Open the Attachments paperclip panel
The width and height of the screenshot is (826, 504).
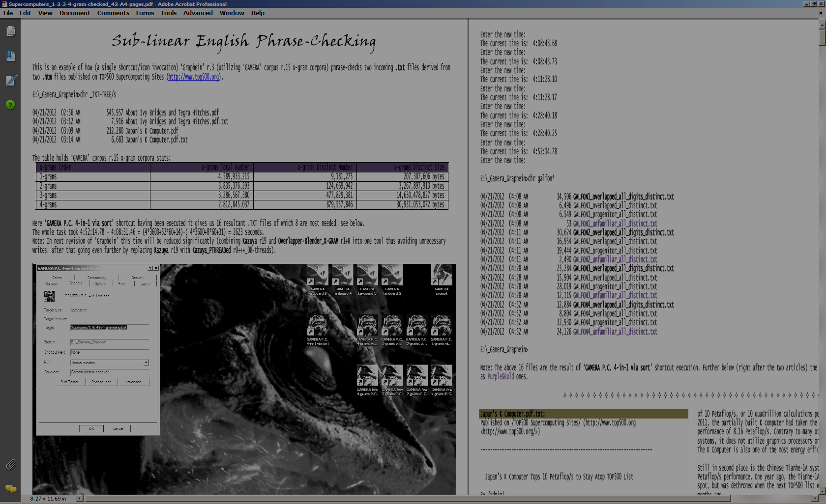10,464
